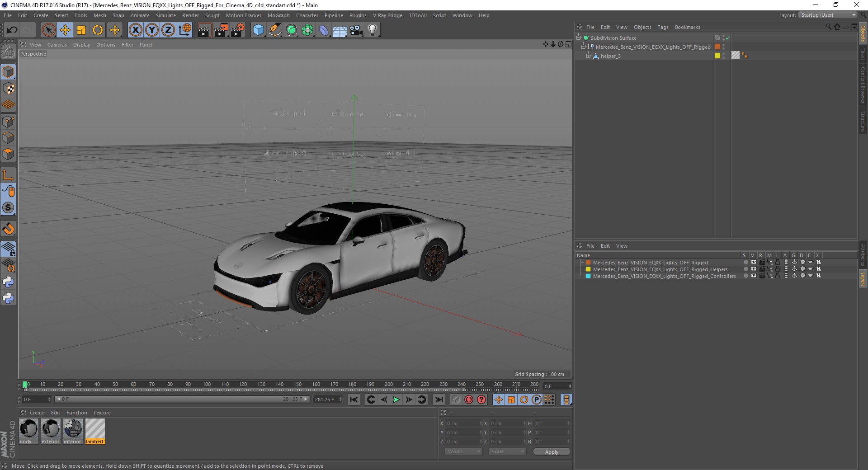Toggle Autokeying button
The height and width of the screenshot is (470, 868).
469,399
